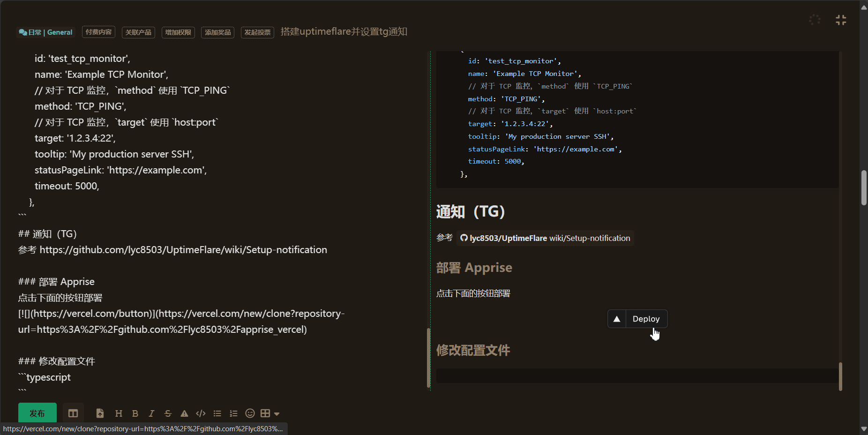The height and width of the screenshot is (435, 868).
Task: Click the '### 修改配置文件' editor line
Action: pos(57,361)
